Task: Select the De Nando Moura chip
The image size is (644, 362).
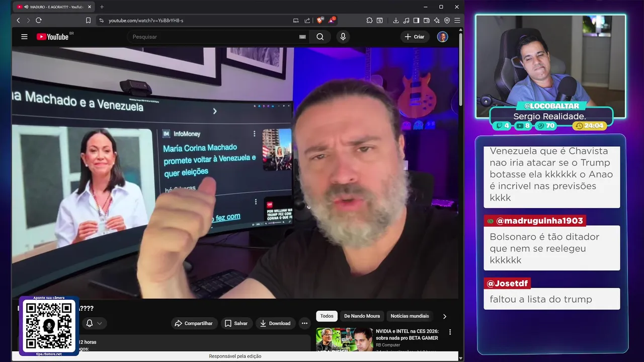Action: [362, 316]
